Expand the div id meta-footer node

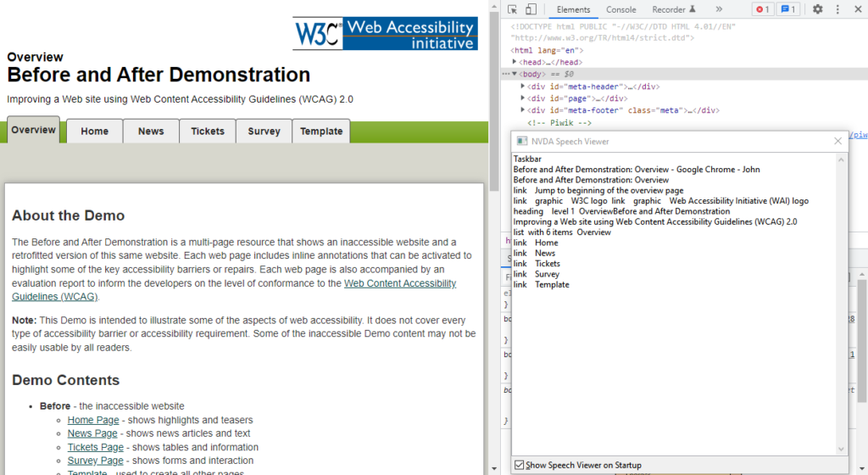click(x=522, y=110)
